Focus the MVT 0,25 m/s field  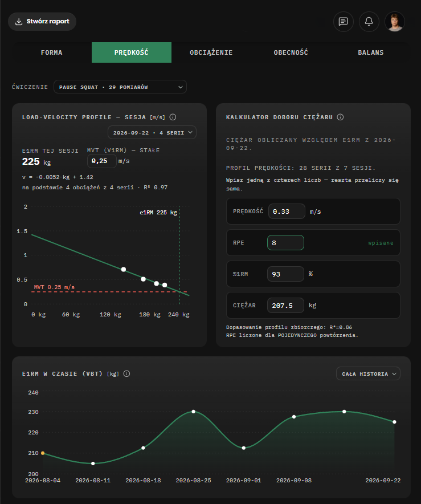click(x=102, y=161)
